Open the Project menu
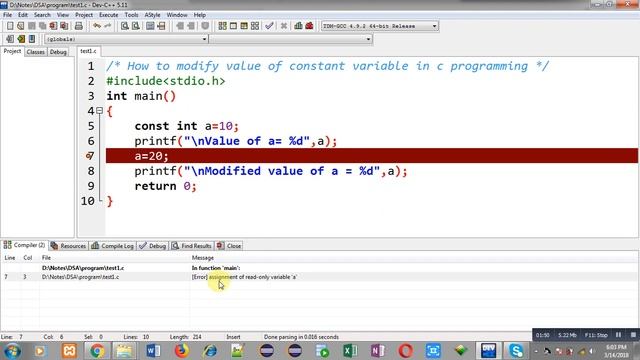 [84, 15]
